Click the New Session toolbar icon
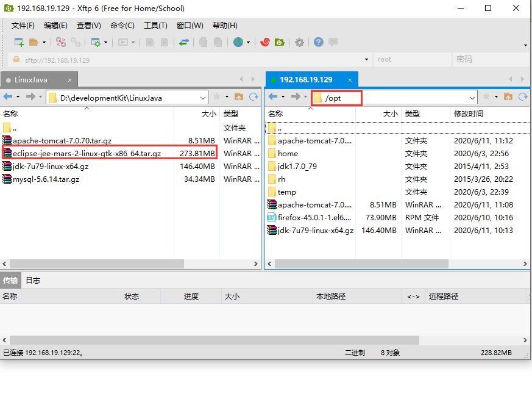The height and width of the screenshot is (399, 532). point(19,42)
